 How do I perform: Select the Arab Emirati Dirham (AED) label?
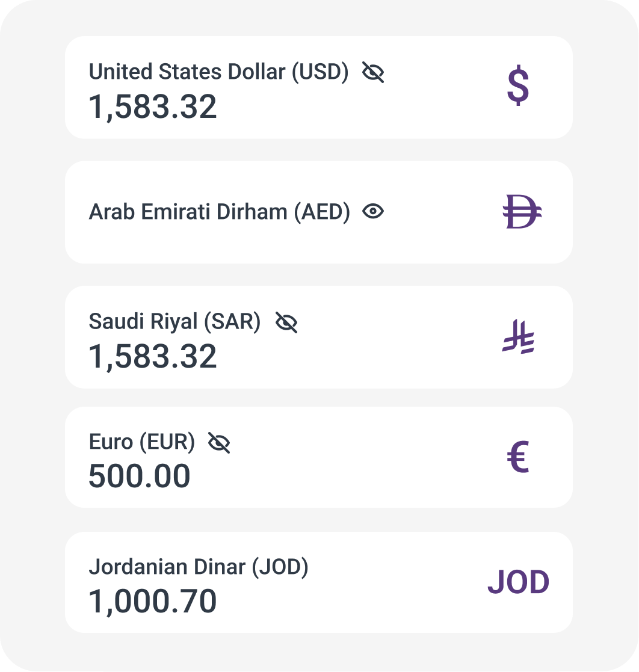pyautogui.click(x=219, y=212)
